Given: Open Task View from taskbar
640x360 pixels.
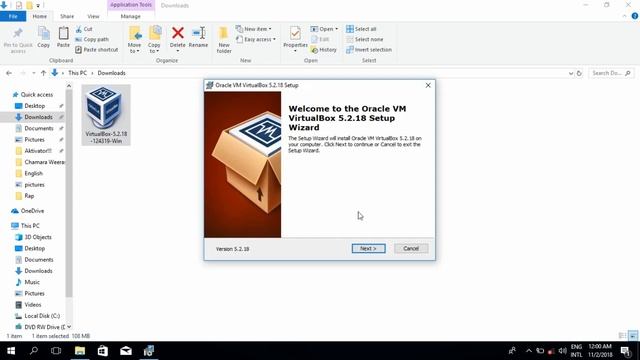Looking at the screenshot, I should 56,351.
